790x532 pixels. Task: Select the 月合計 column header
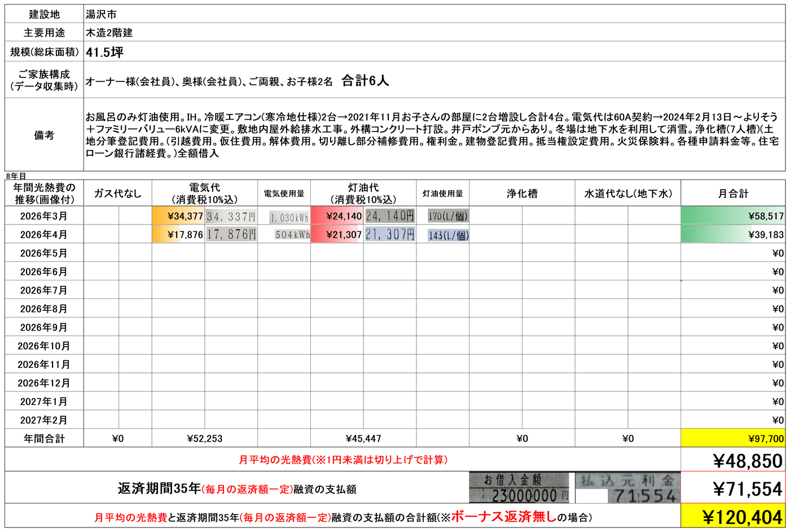click(733, 194)
